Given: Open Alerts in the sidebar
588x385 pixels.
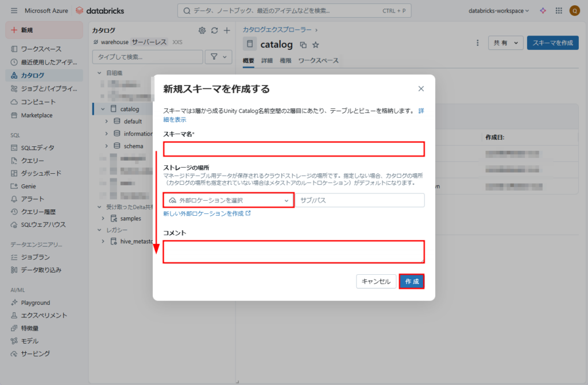Looking at the screenshot, I should [x=44, y=199].
